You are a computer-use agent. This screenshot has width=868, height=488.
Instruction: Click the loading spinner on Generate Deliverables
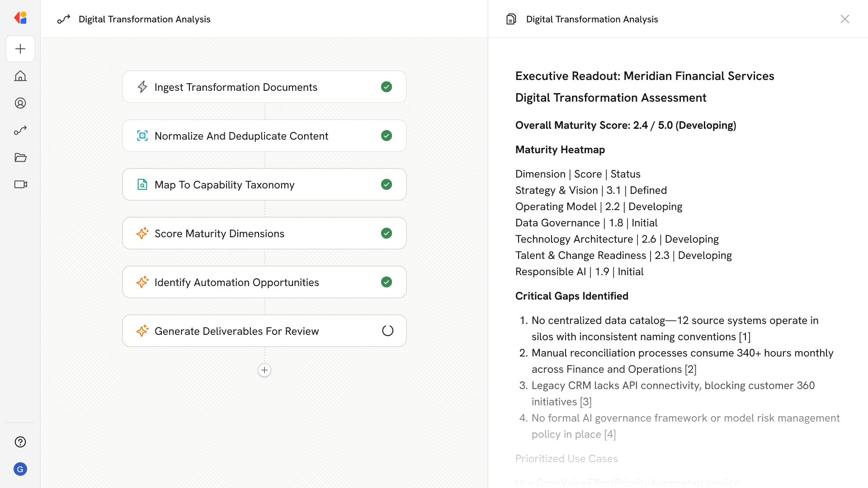(387, 331)
